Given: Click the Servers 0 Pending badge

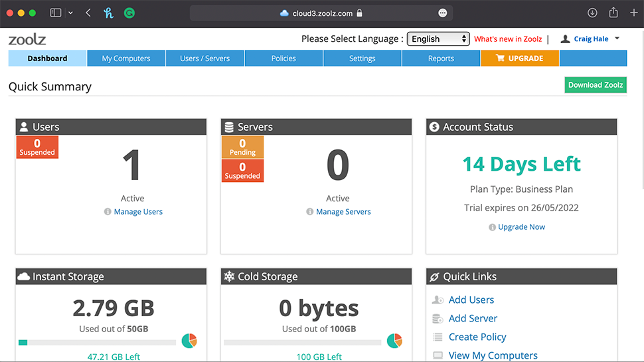Looking at the screenshot, I should (242, 147).
